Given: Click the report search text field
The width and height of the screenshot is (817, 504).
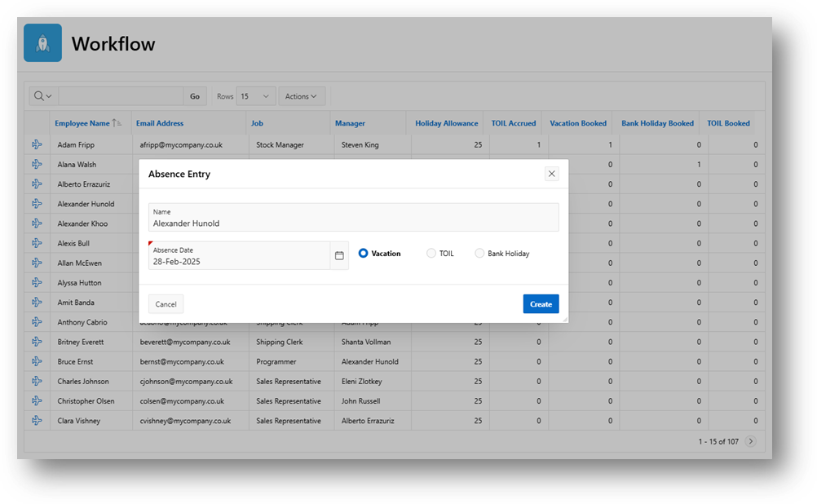Looking at the screenshot, I should tap(121, 96).
